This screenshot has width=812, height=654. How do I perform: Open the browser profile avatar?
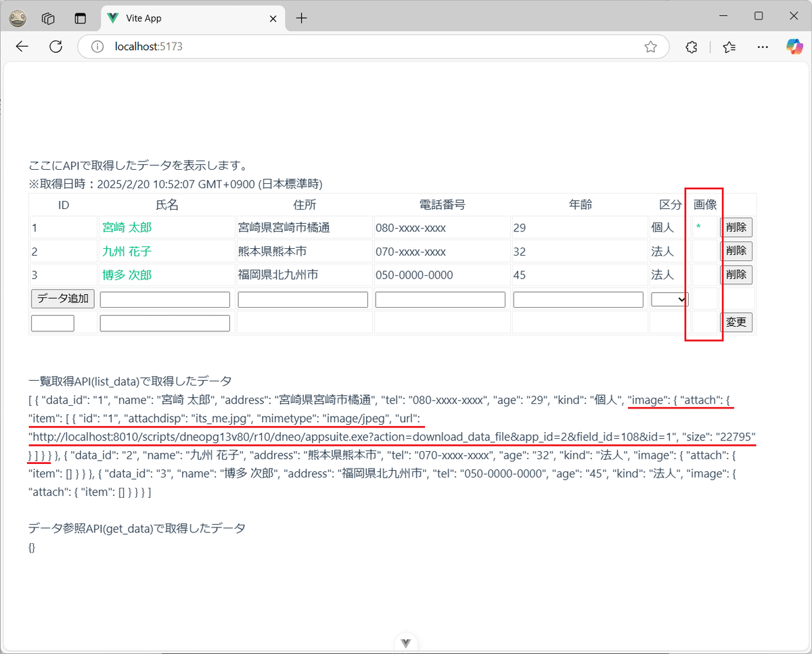(x=17, y=18)
